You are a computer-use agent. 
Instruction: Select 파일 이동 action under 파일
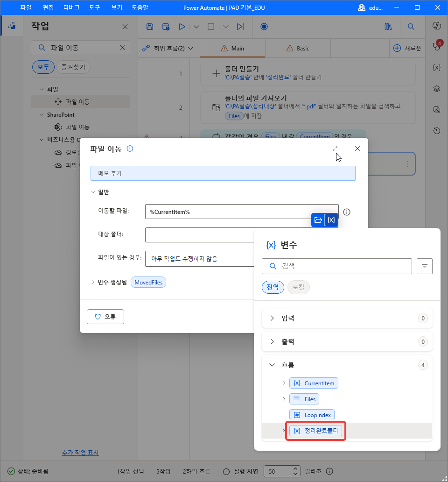point(80,102)
